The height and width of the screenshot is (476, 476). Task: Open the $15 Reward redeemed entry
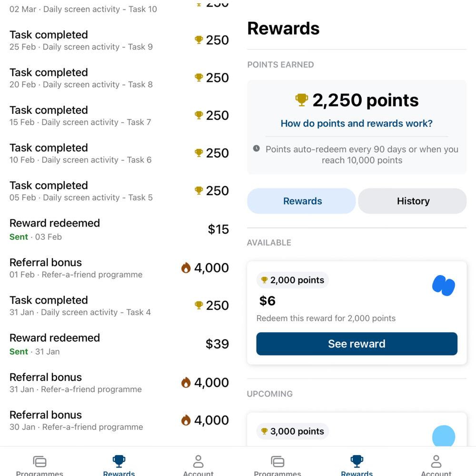119,229
